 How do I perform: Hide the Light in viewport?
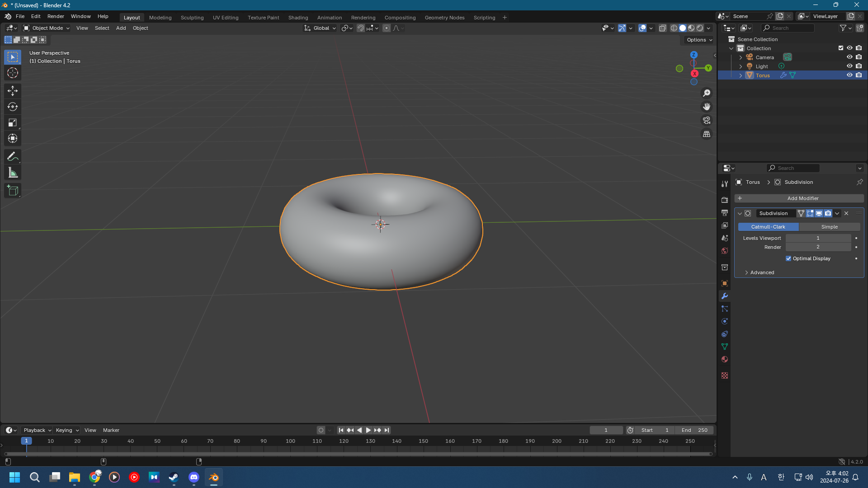tap(849, 66)
